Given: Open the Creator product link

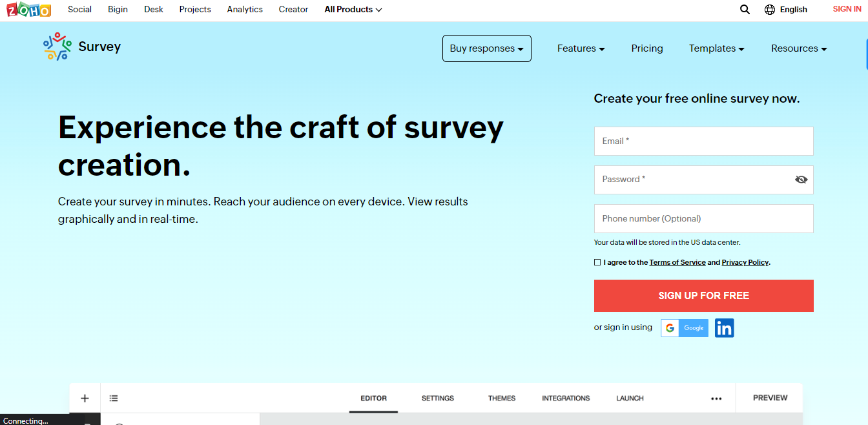Looking at the screenshot, I should (293, 9).
